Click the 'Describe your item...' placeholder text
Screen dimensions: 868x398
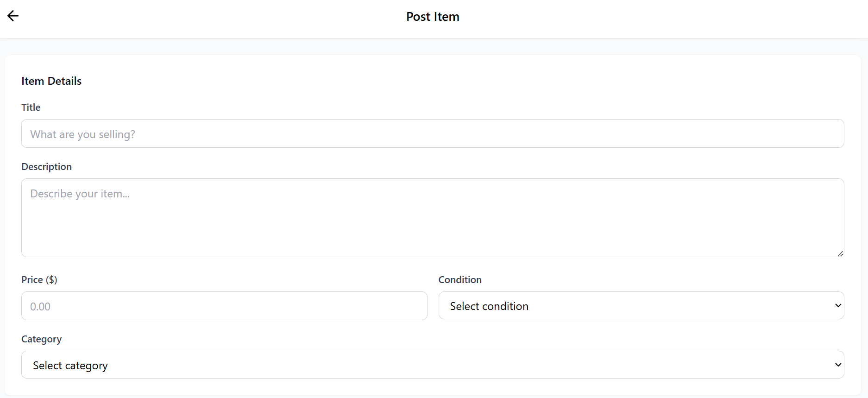80,194
